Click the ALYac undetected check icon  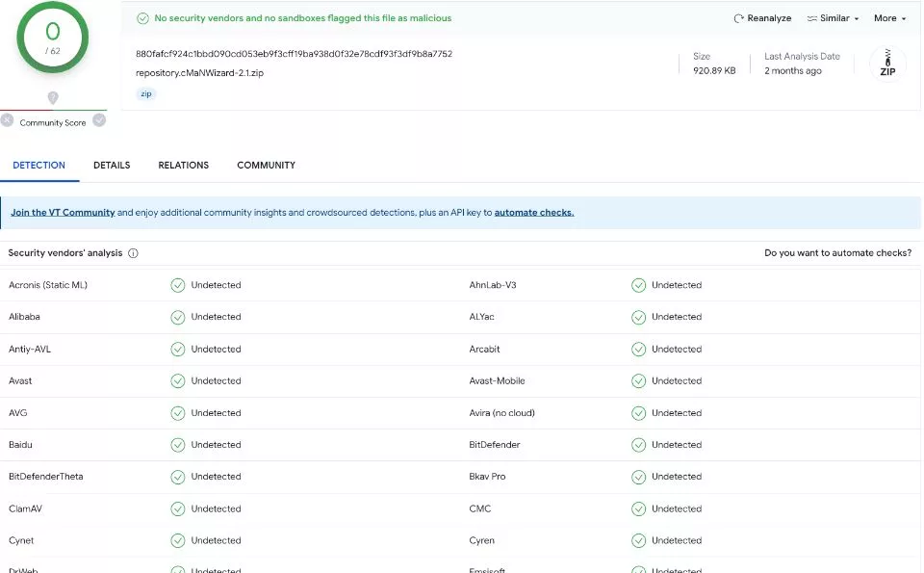tap(639, 317)
